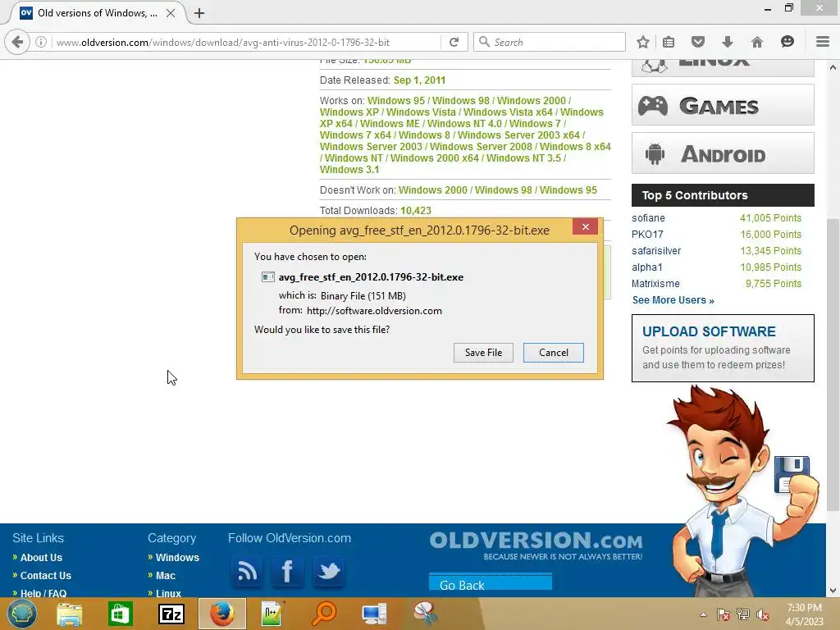840x630 pixels.
Task: Click Windows 2000 in Doesn't Work on row
Action: pyautogui.click(x=433, y=190)
